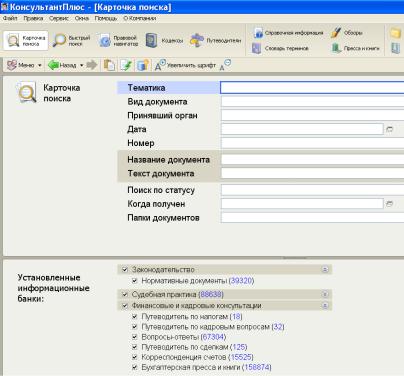Open the Карточка поиска toolbar button
404x376 pixels.
[26, 40]
